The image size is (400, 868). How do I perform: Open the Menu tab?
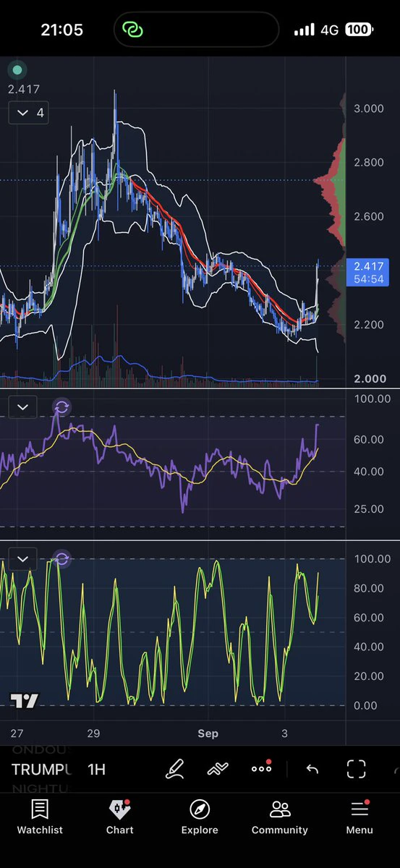pyautogui.click(x=359, y=817)
